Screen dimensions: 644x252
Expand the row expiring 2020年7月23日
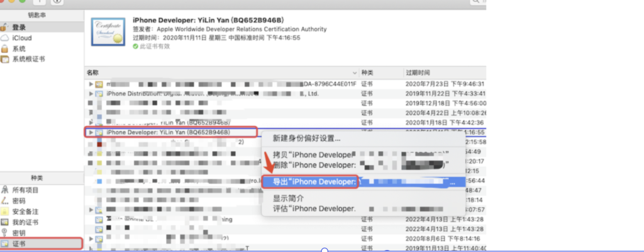(x=91, y=84)
